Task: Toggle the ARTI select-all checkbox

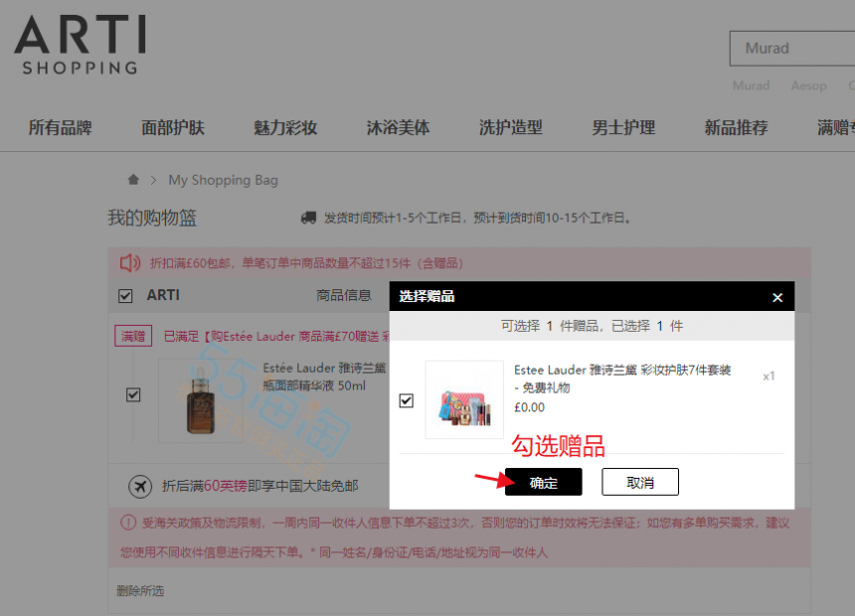Action: click(x=125, y=295)
